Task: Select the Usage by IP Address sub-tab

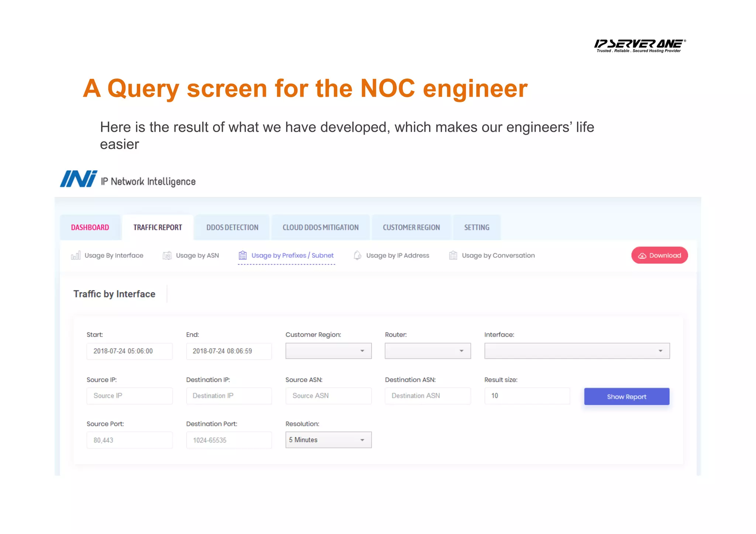Action: (391, 255)
